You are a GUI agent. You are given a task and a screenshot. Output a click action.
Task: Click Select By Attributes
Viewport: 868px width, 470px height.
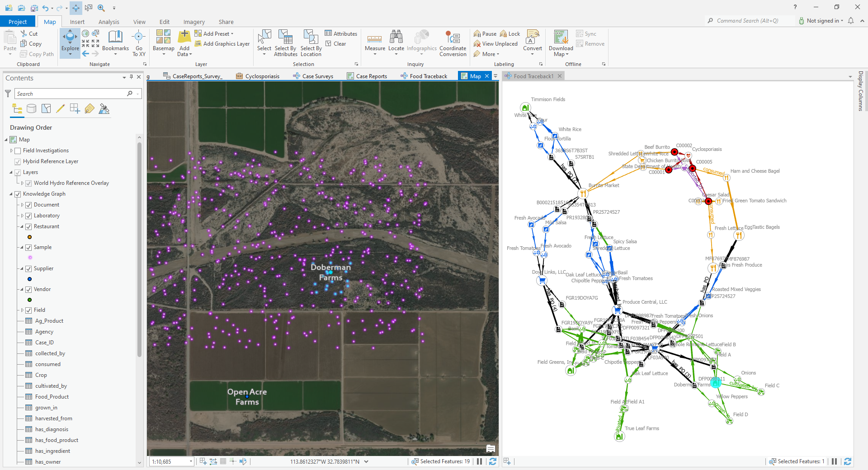[x=285, y=43]
